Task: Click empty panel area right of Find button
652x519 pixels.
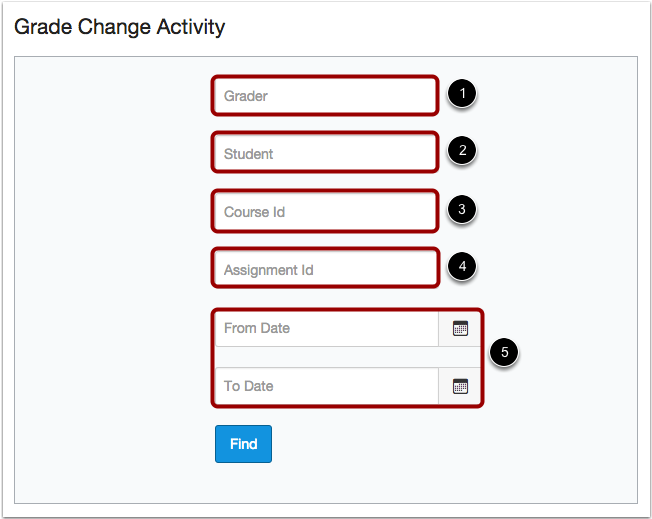Action: pyautogui.click(x=416, y=444)
